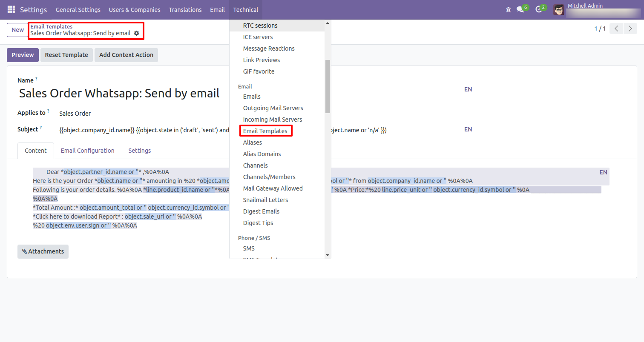Open Email top menu
This screenshot has width=644, height=342.
pos(217,9)
